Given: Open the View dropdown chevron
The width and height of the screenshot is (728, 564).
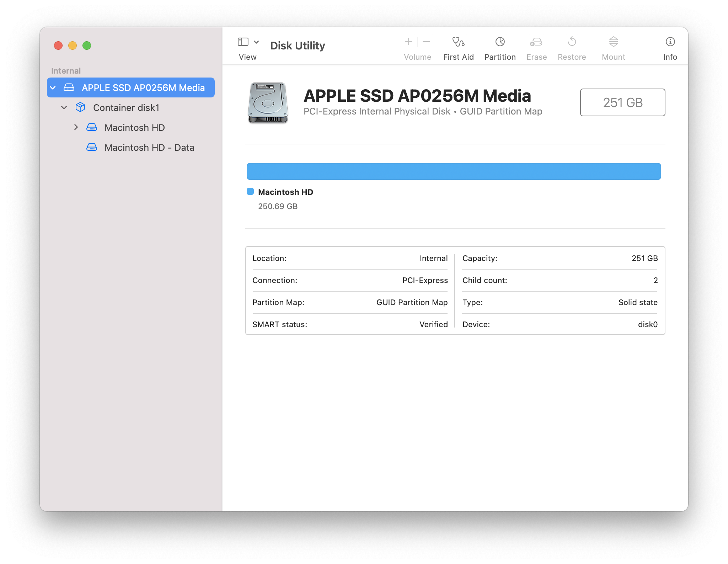Looking at the screenshot, I should pos(256,42).
